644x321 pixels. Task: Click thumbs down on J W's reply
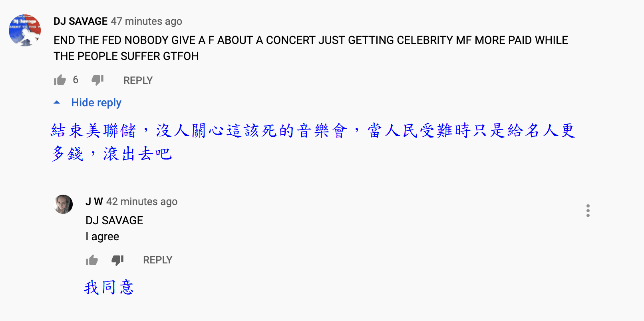pyautogui.click(x=117, y=260)
